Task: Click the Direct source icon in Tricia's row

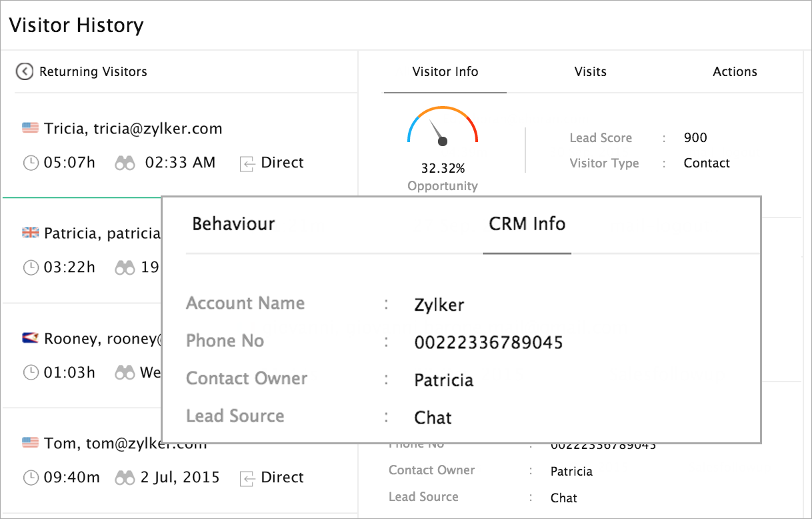Action: pyautogui.click(x=247, y=163)
